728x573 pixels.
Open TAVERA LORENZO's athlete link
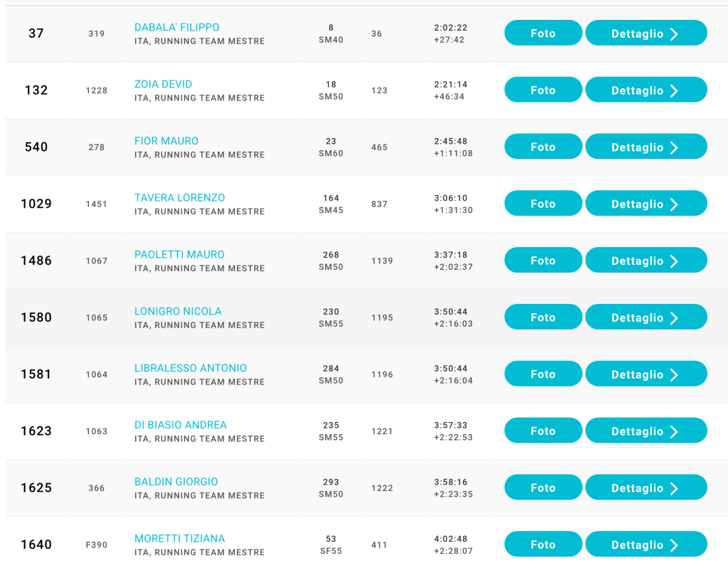coord(179,198)
